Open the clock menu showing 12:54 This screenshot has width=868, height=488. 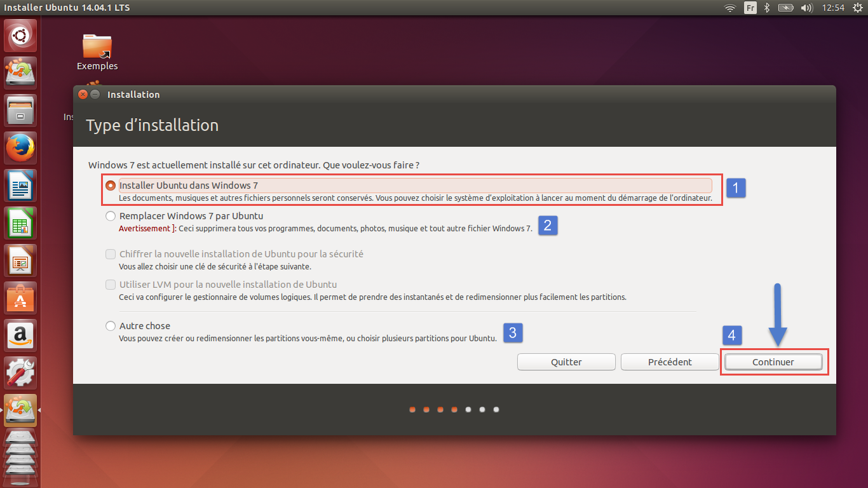pos(832,8)
